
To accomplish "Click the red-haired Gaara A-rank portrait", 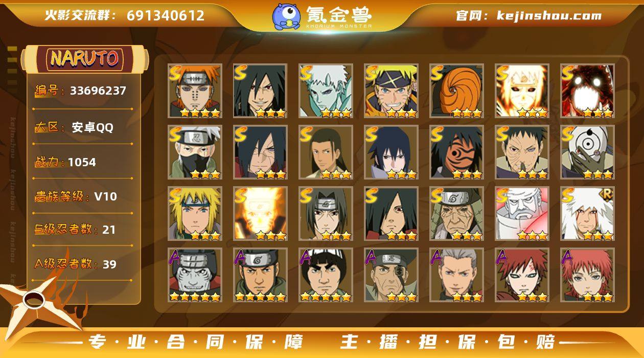I will pyautogui.click(x=522, y=275).
